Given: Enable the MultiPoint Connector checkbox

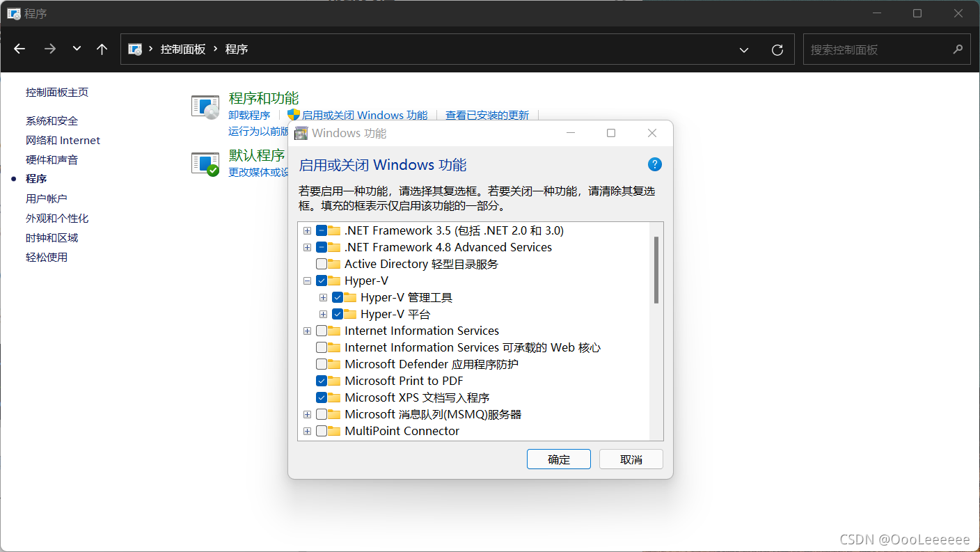Looking at the screenshot, I should point(322,431).
